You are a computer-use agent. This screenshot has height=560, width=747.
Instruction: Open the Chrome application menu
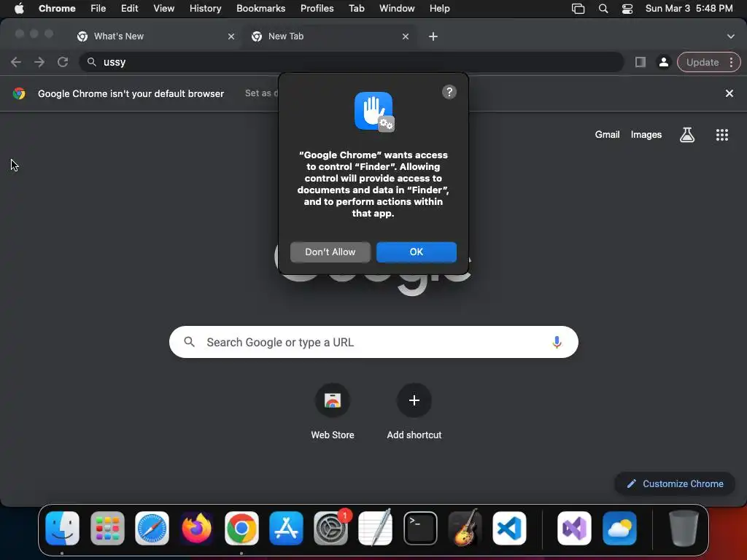point(57,9)
